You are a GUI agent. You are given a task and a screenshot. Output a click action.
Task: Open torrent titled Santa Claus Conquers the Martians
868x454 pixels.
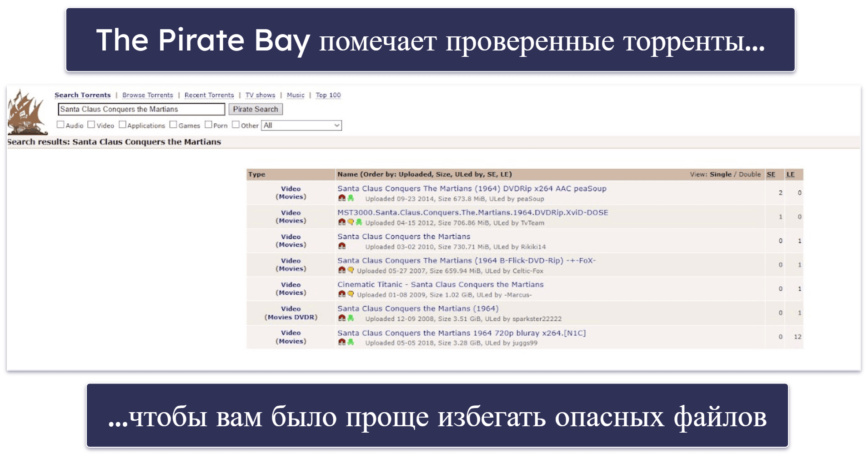404,237
